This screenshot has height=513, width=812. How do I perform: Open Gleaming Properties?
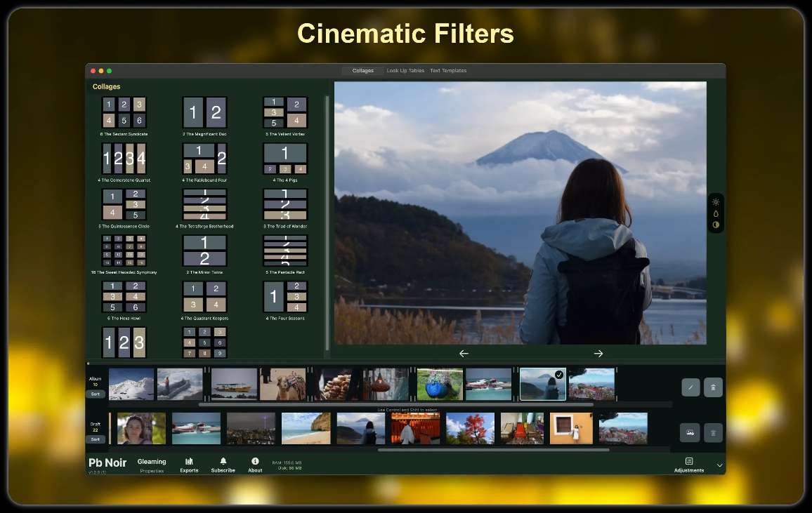(x=152, y=465)
